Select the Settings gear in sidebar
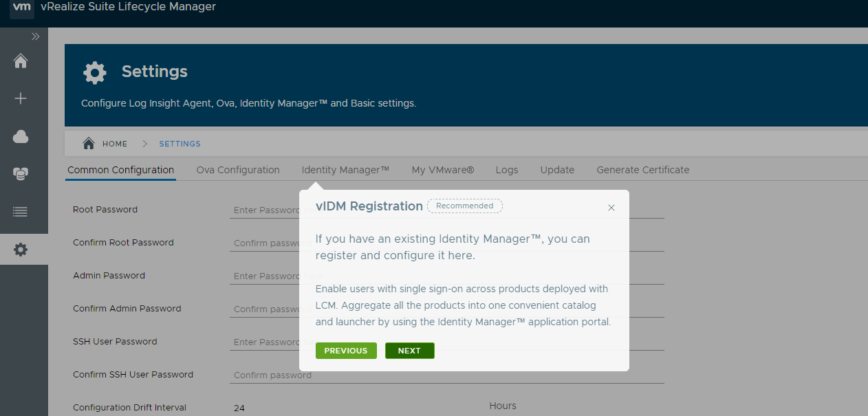Image resolution: width=868 pixels, height=416 pixels. point(21,250)
